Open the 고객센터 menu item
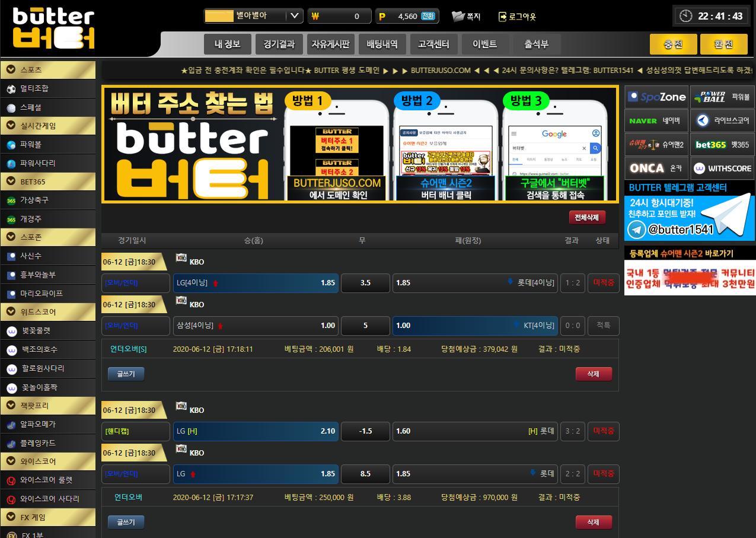The height and width of the screenshot is (538, 756). [433, 44]
